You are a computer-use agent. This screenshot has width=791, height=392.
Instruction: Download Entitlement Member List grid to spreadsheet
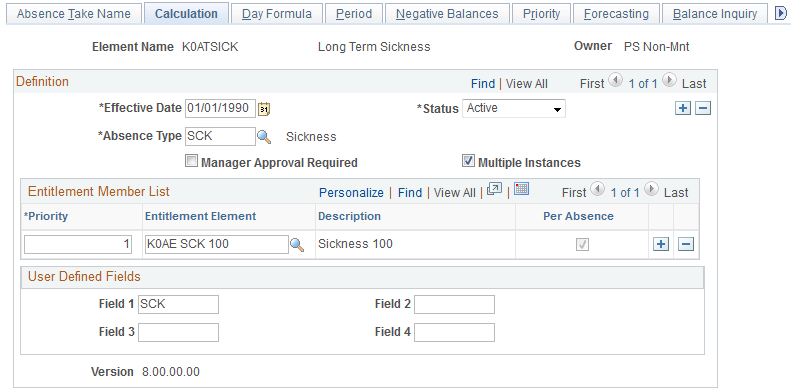[x=522, y=189]
